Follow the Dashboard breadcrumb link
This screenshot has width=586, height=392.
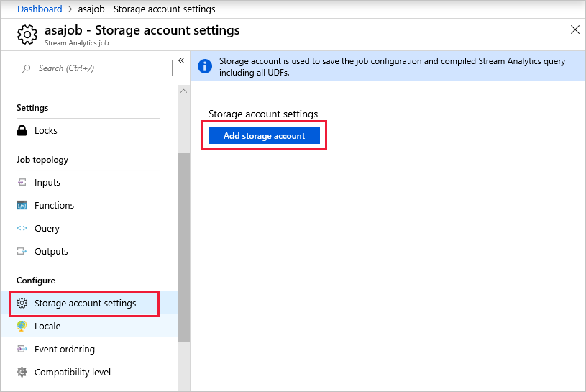coord(39,9)
